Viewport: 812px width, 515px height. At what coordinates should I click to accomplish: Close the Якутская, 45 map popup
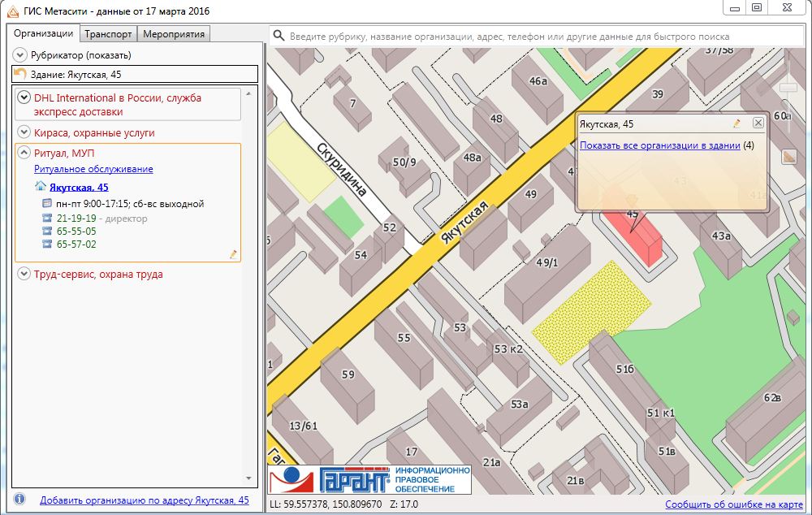[x=758, y=123]
